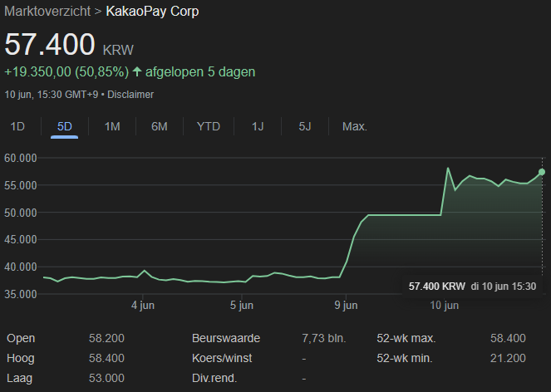
Task: Click the 40.000 y-axis label
Action: (x=21, y=267)
